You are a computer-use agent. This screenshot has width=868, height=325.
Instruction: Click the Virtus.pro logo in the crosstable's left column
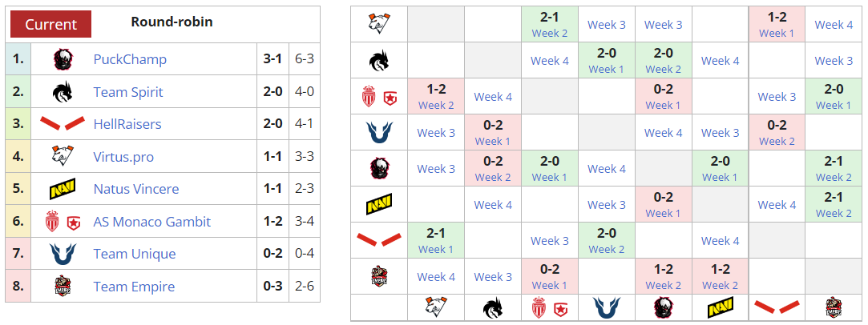pos(378,24)
